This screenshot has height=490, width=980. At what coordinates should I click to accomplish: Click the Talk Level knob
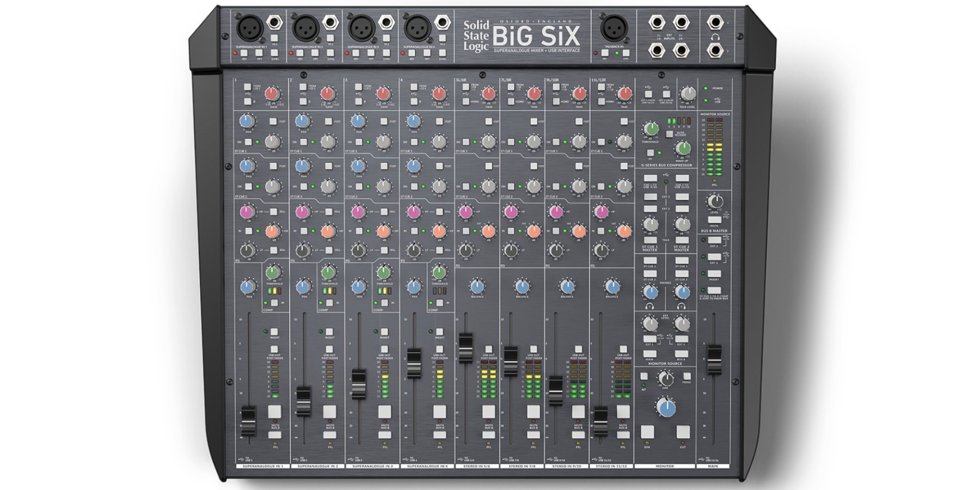coord(688,94)
